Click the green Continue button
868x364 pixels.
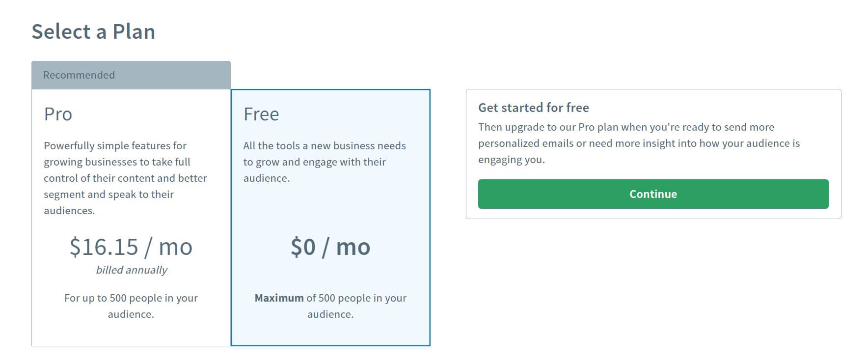[x=653, y=194]
